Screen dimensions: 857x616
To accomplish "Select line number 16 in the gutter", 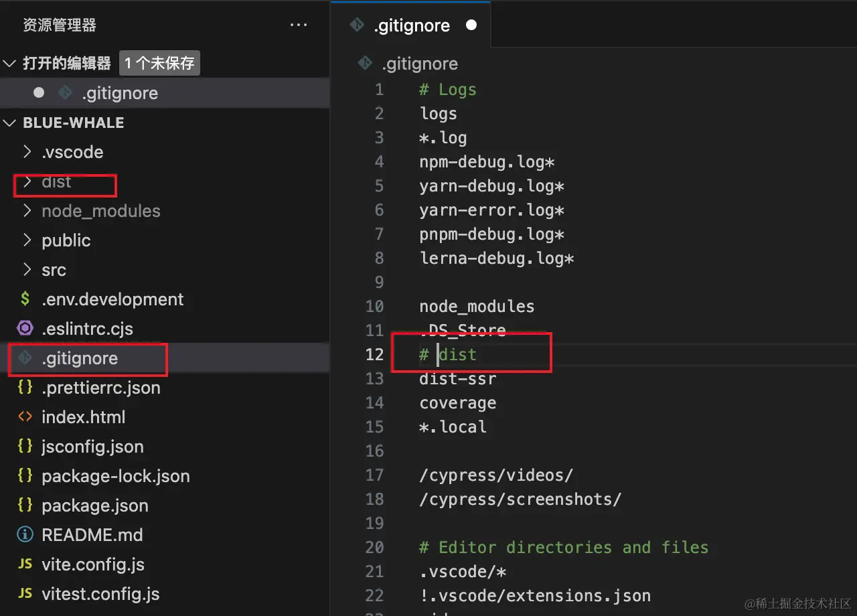I will click(x=375, y=451).
